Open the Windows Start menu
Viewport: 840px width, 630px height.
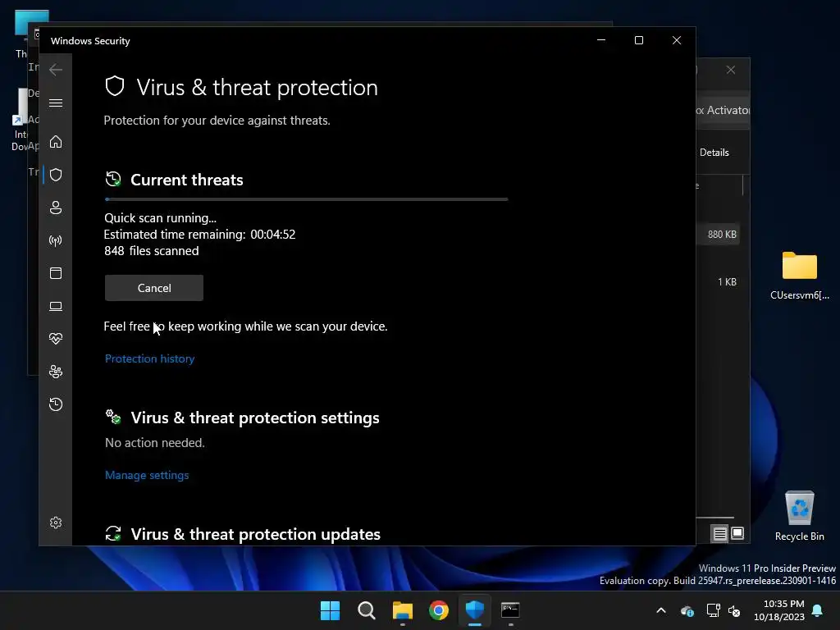click(330, 610)
